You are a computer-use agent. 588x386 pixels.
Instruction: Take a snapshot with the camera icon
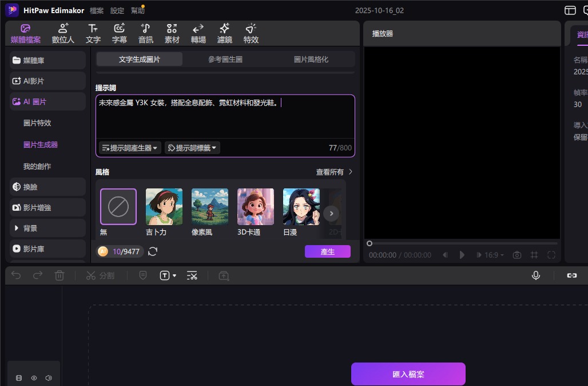(517, 255)
